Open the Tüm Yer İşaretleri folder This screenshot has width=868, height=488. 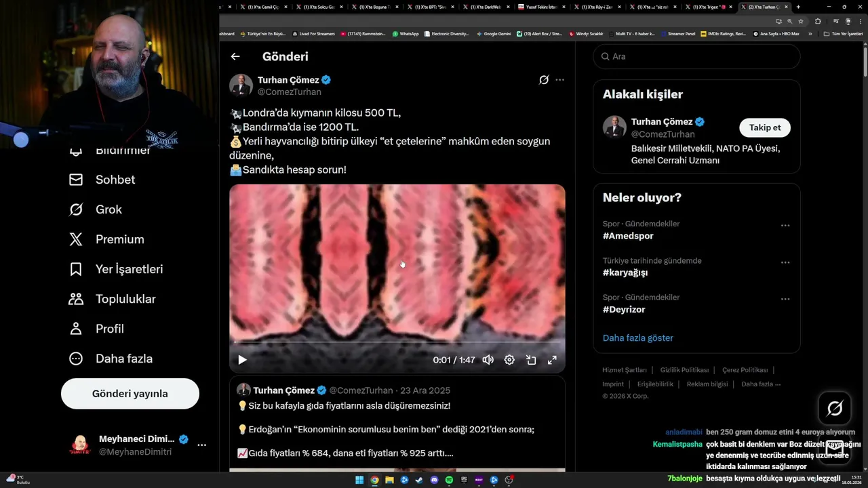coord(843,33)
